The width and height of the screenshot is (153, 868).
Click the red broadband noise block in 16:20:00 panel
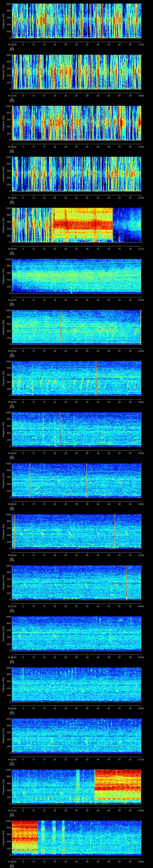click(x=83, y=225)
